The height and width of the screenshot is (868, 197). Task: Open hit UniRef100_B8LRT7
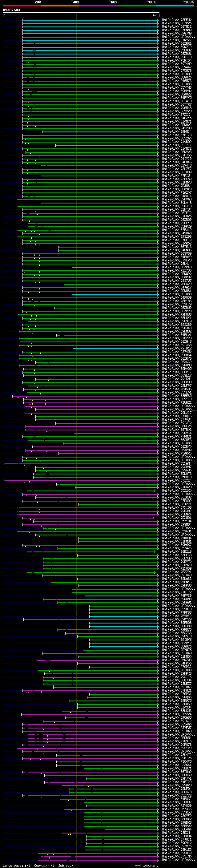point(177,372)
